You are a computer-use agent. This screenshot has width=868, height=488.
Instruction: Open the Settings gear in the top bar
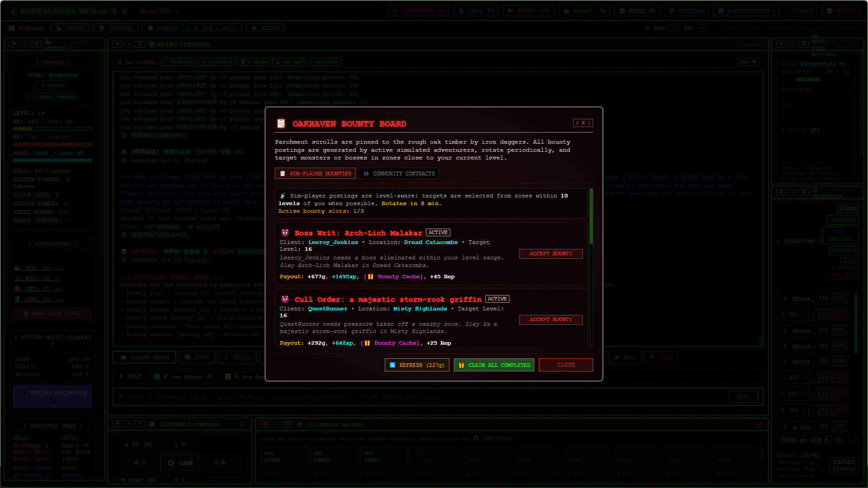[x=686, y=11]
